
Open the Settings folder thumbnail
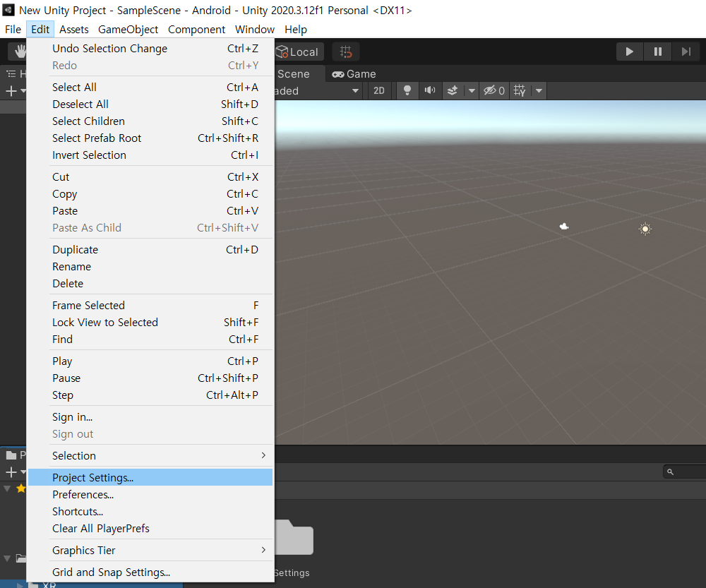[294, 538]
